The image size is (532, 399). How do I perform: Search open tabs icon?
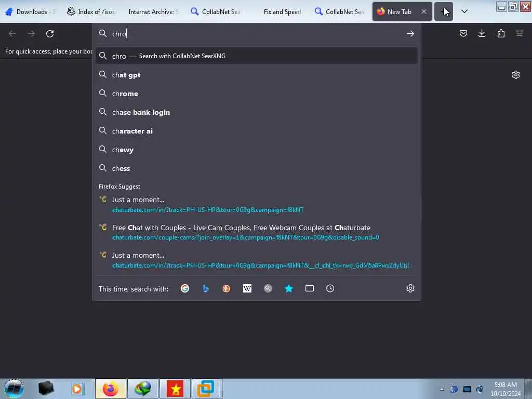point(310,288)
